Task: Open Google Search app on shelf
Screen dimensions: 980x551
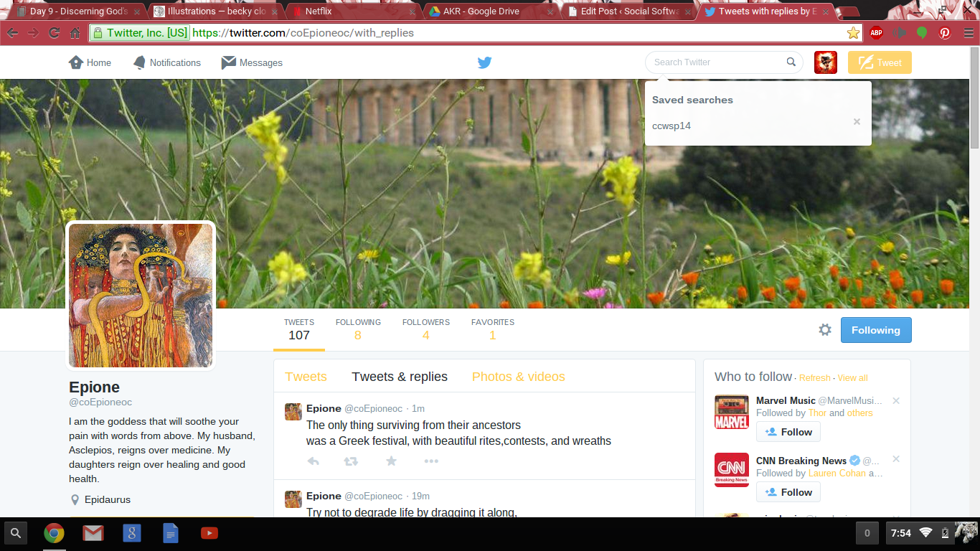Action: tap(131, 533)
